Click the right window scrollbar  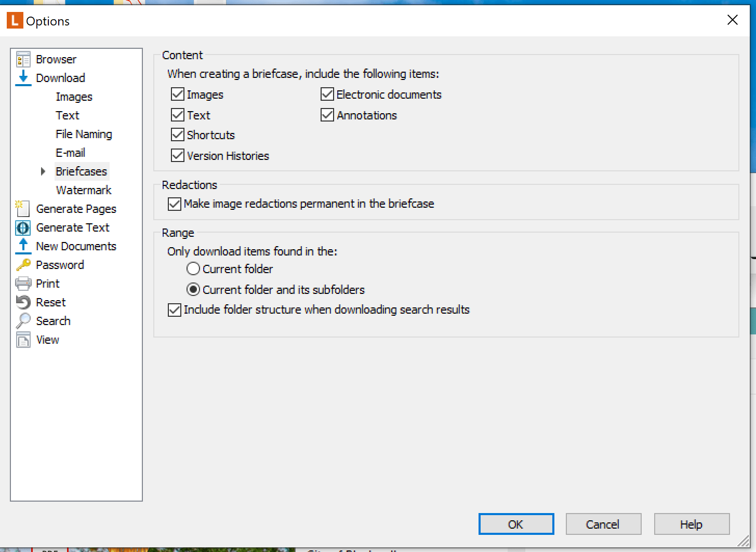752,260
